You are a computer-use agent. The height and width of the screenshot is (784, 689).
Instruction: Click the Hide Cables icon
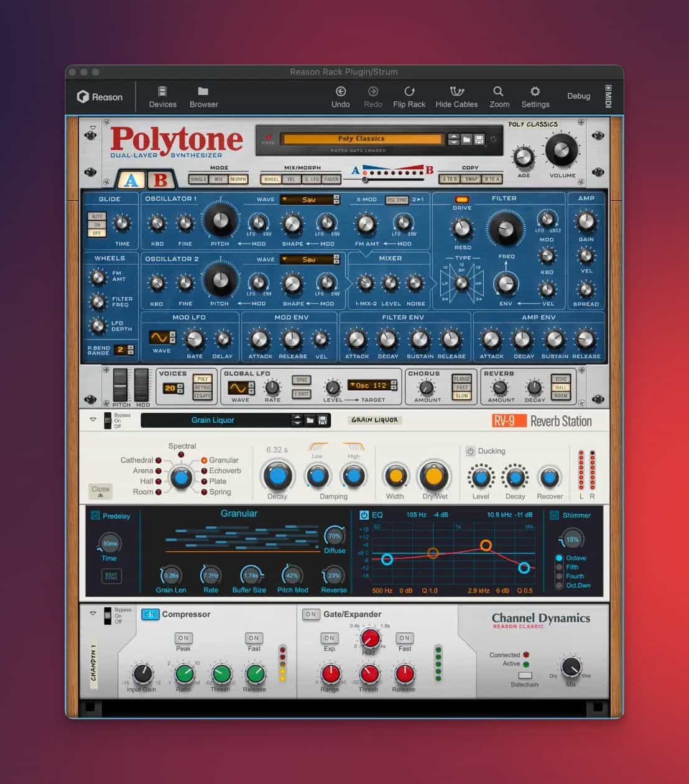(x=457, y=91)
